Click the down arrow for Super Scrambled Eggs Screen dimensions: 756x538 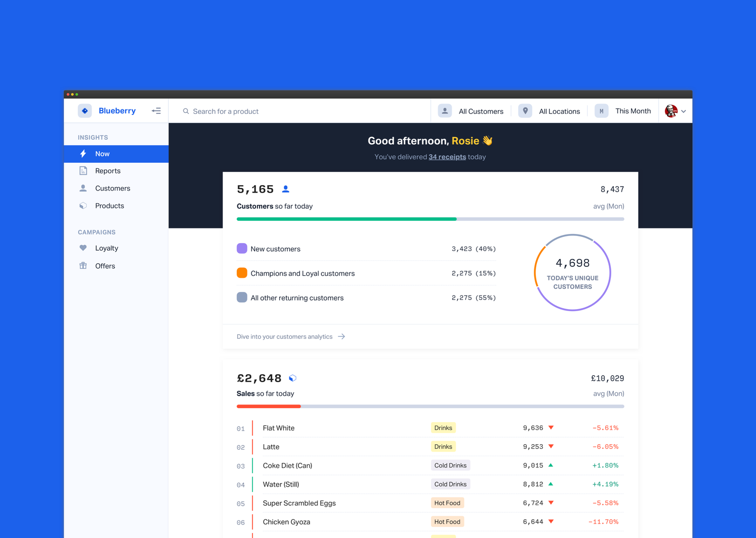[x=551, y=503]
